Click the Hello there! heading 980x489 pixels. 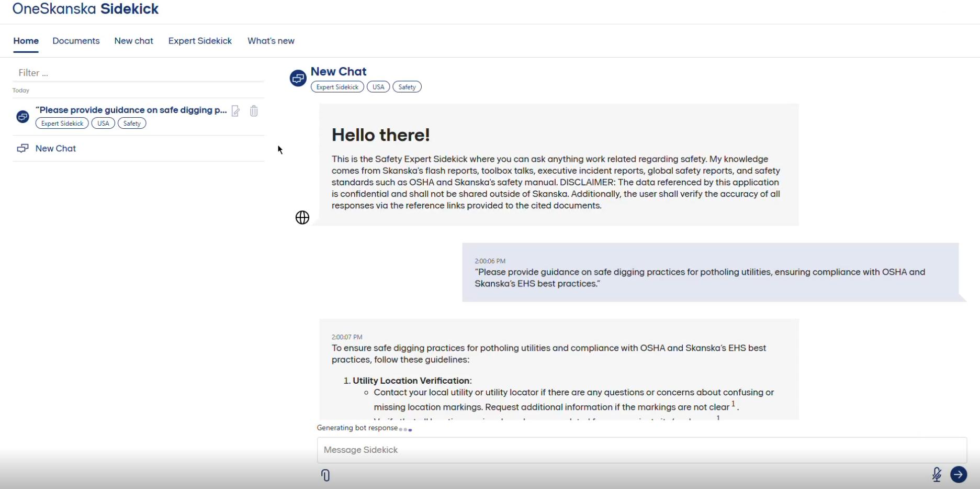pyautogui.click(x=380, y=135)
